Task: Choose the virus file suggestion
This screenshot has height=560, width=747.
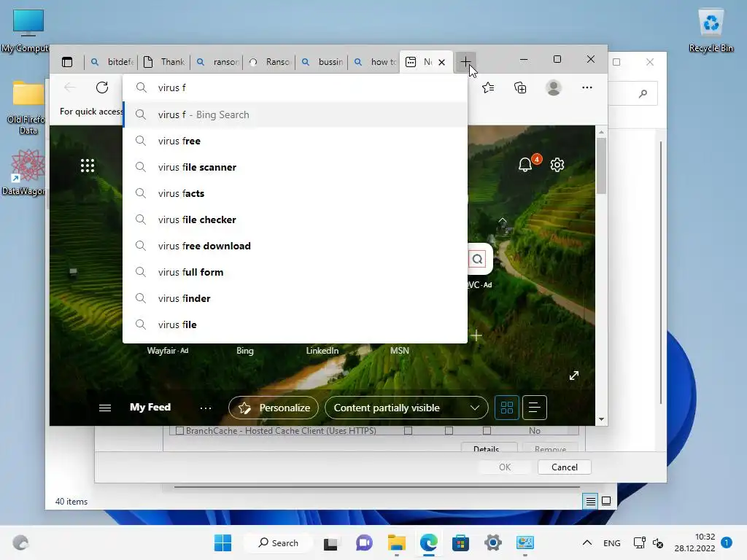Action: coord(295,324)
